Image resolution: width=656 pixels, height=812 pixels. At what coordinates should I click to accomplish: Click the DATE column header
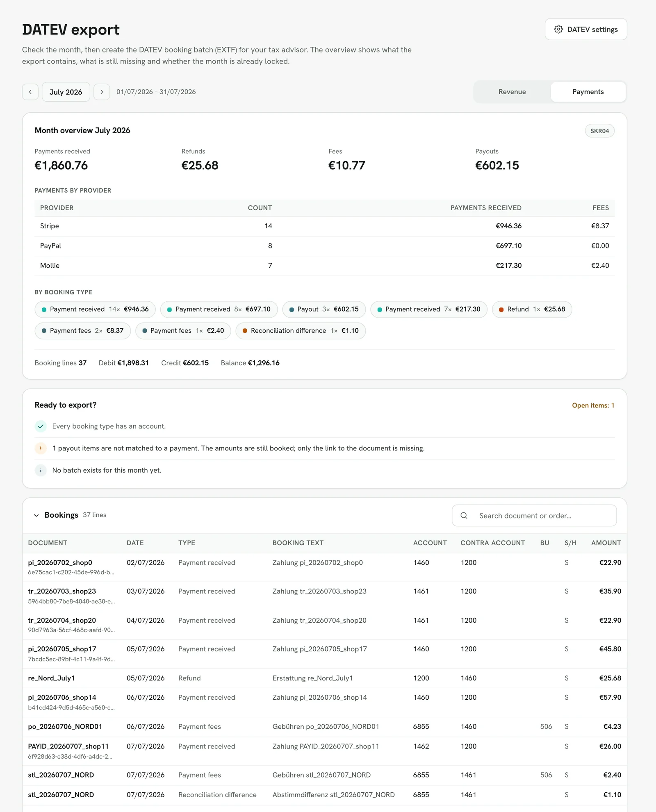click(x=135, y=543)
